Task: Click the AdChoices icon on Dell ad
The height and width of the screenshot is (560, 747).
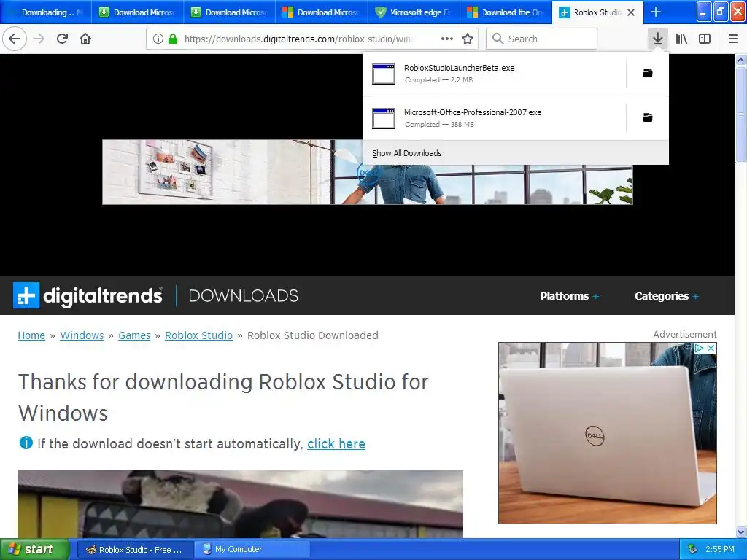Action: point(699,349)
